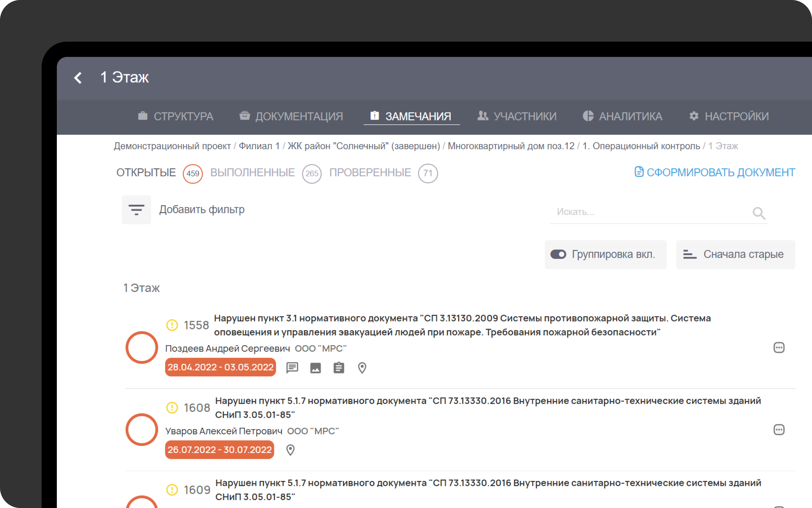The height and width of the screenshot is (508, 812).
Task: Click date range 26.07.2022 - 30.07.2022
Action: [219, 450]
